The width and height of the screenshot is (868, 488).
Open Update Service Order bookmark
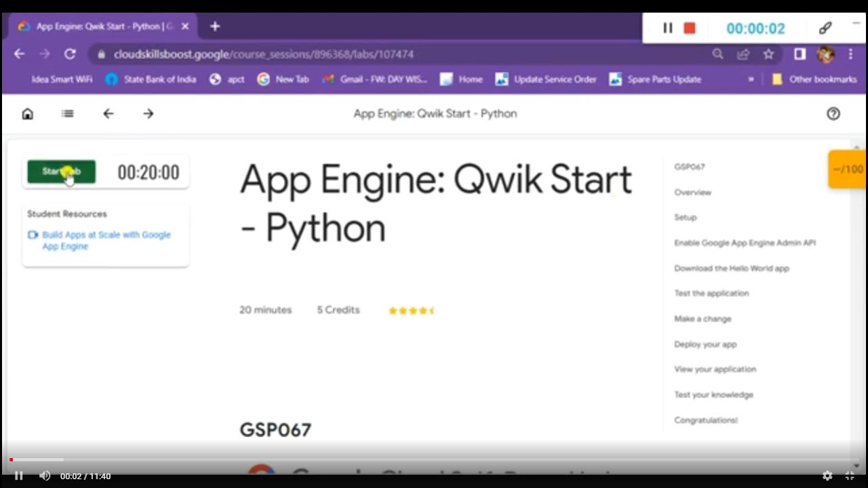(x=546, y=79)
